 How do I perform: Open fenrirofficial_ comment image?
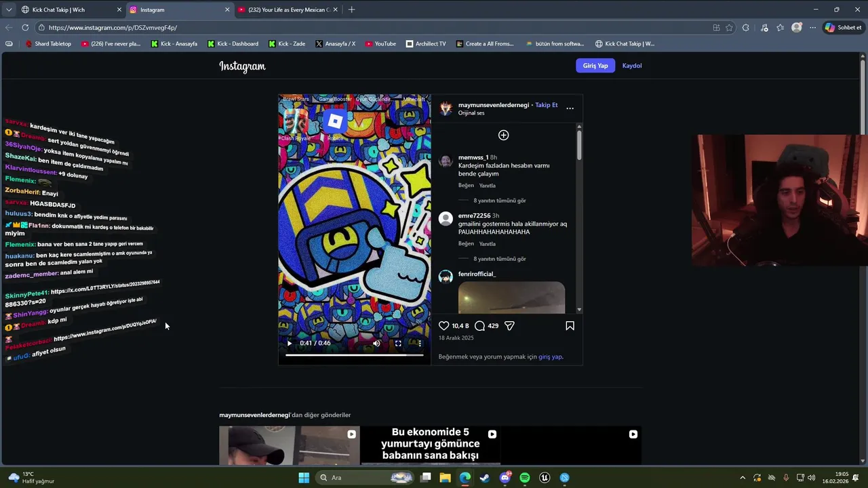click(x=511, y=298)
